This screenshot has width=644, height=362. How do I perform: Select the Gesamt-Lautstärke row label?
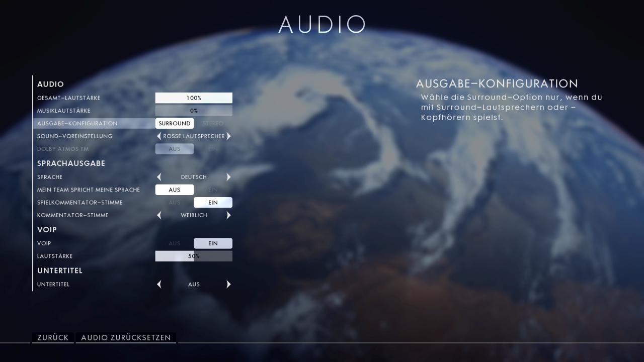(x=69, y=98)
